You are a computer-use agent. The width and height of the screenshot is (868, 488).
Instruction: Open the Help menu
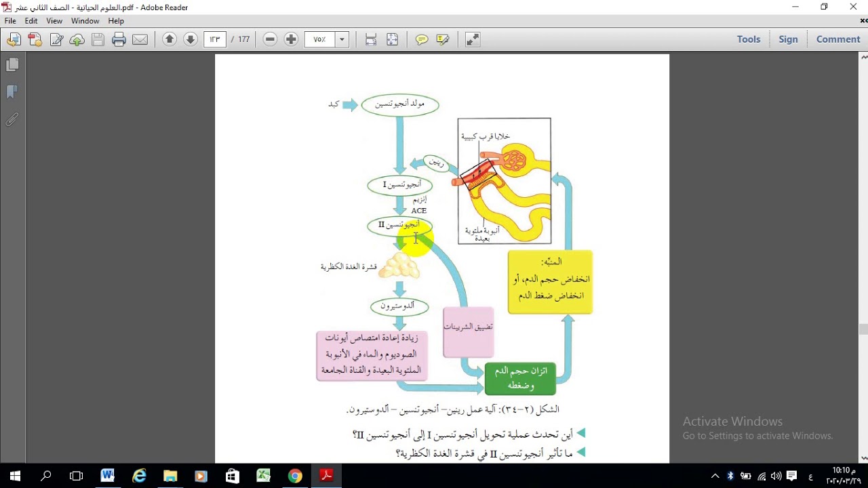pyautogui.click(x=116, y=21)
